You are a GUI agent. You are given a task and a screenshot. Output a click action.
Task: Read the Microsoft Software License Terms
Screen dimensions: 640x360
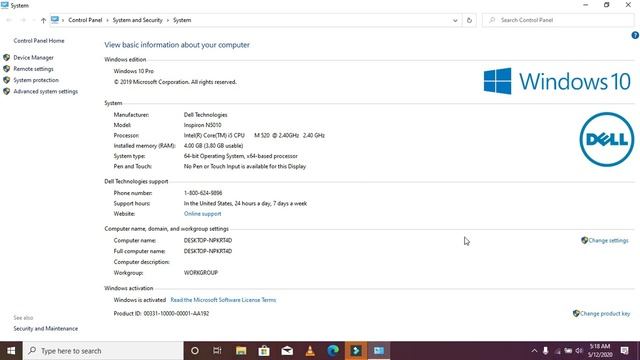(223, 300)
